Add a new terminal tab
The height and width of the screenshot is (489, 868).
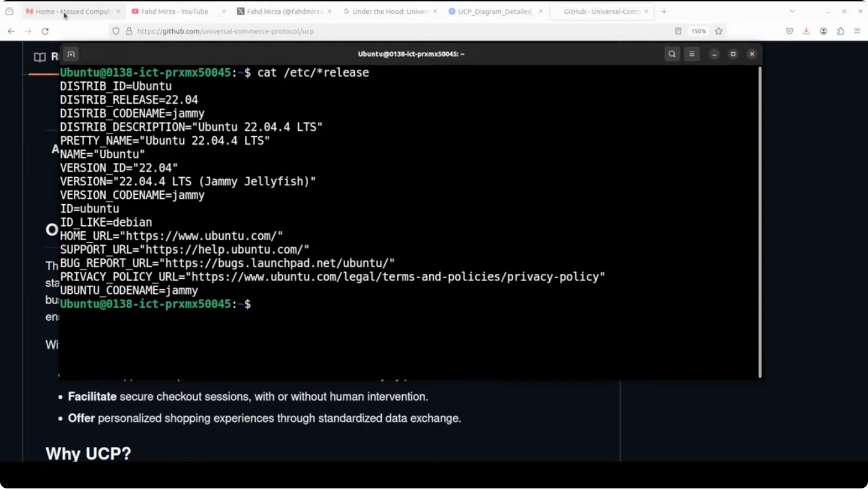71,54
